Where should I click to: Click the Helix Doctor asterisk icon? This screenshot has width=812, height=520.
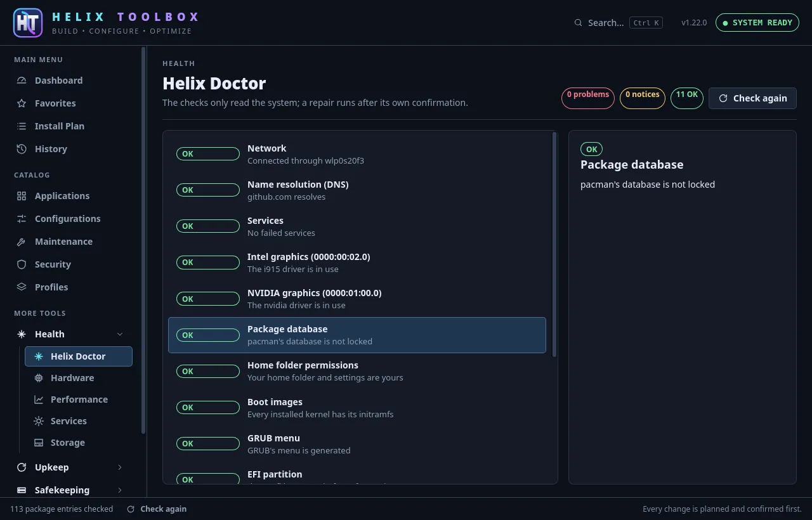[39, 356]
